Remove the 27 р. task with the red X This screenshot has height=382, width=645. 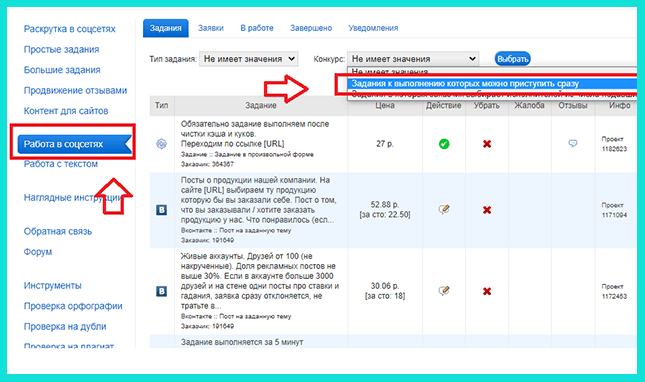pyautogui.click(x=487, y=144)
